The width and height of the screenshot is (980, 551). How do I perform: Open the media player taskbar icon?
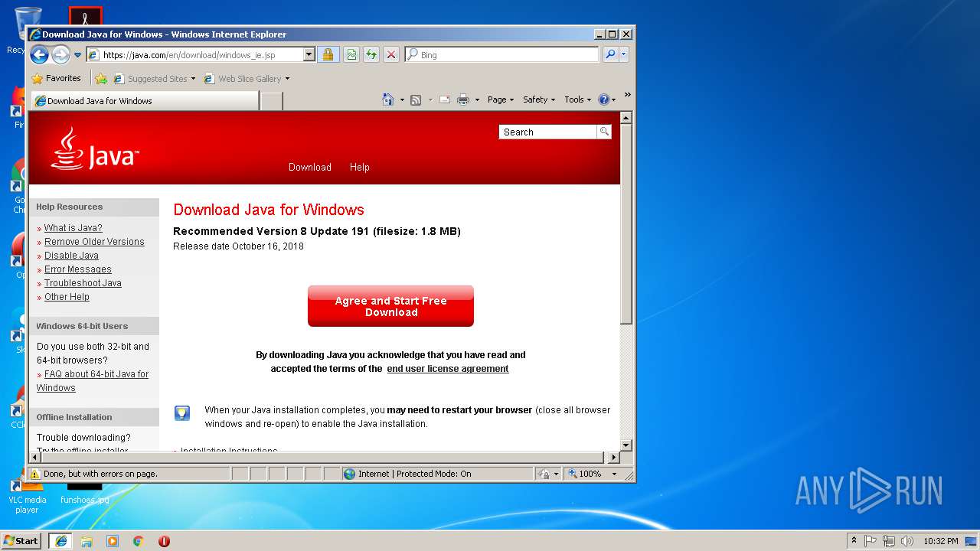click(x=113, y=541)
